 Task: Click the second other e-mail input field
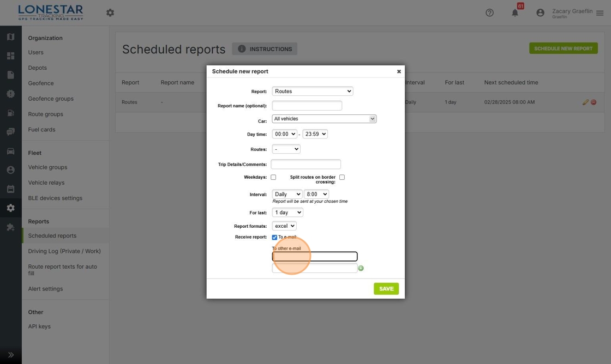coord(315,268)
